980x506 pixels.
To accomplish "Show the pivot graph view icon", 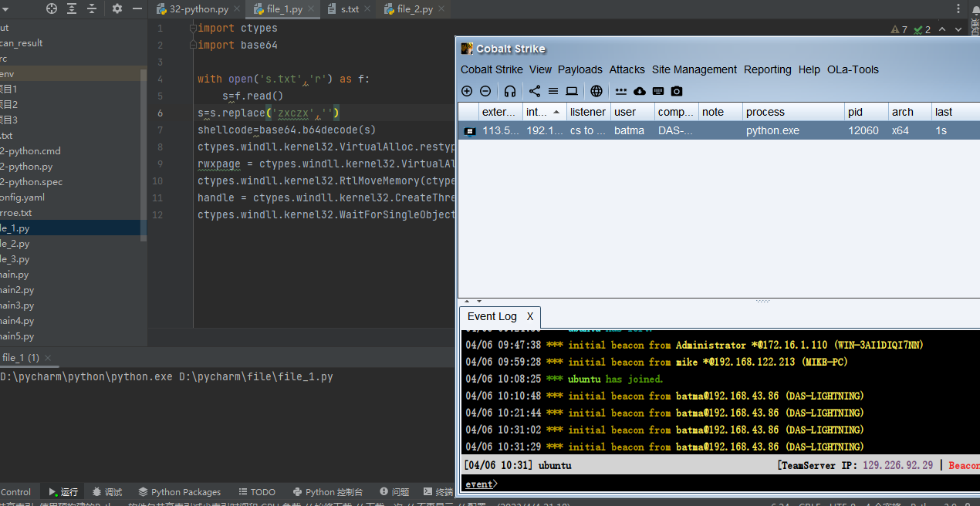I will (535, 91).
